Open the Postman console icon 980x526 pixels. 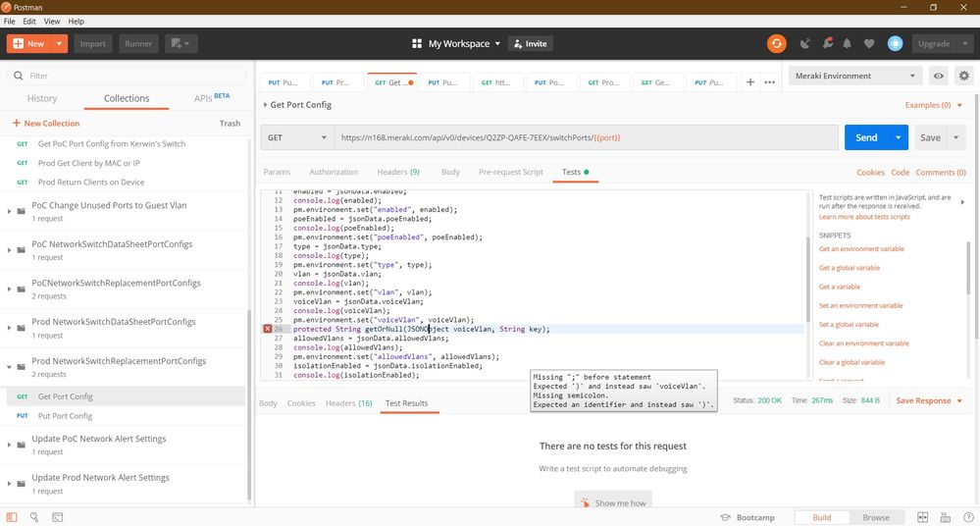click(58, 517)
